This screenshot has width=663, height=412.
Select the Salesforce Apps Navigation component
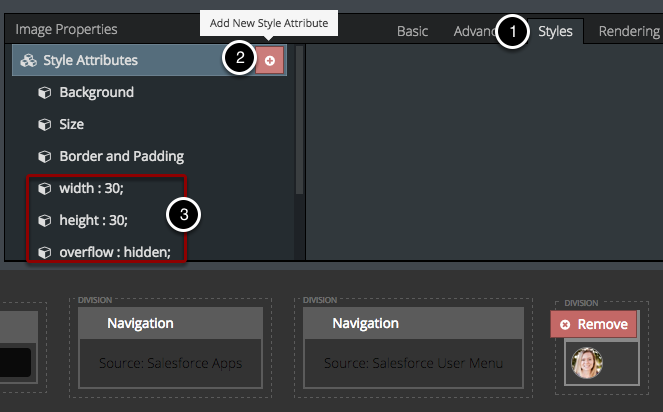coord(171,343)
